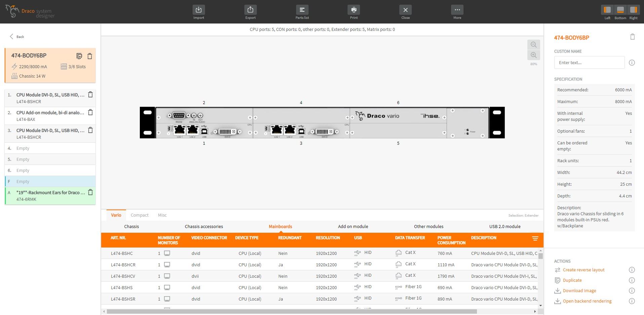Toggle the Left panel visibility
This screenshot has width=644, height=315.
(x=607, y=10)
